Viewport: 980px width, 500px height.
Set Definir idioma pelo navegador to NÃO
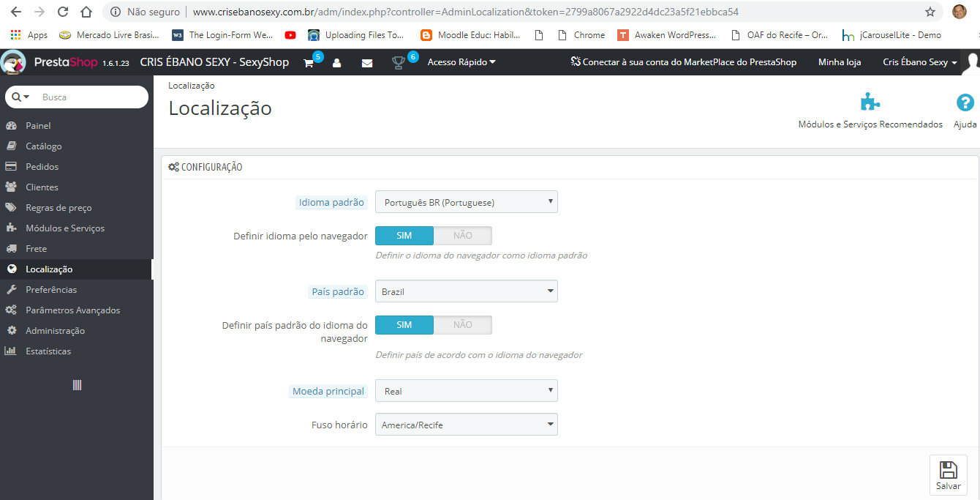(462, 236)
